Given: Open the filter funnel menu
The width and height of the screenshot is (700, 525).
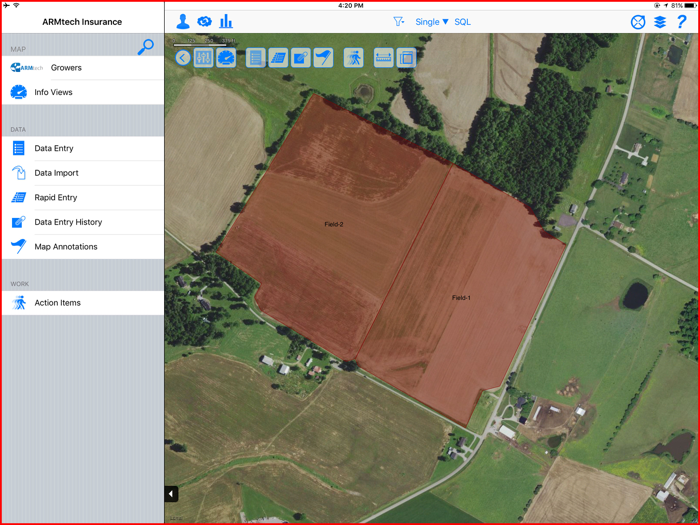Looking at the screenshot, I should click(398, 21).
